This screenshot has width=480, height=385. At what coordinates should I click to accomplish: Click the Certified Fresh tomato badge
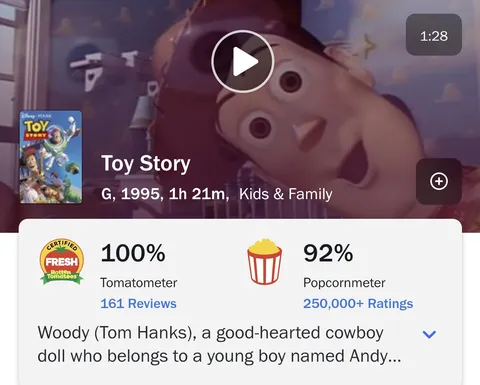[x=62, y=262]
